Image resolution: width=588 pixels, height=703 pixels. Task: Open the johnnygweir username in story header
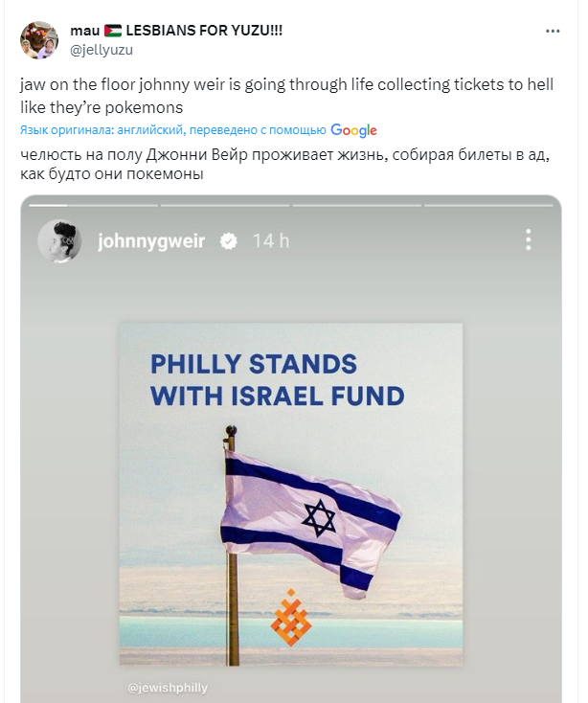(151, 241)
